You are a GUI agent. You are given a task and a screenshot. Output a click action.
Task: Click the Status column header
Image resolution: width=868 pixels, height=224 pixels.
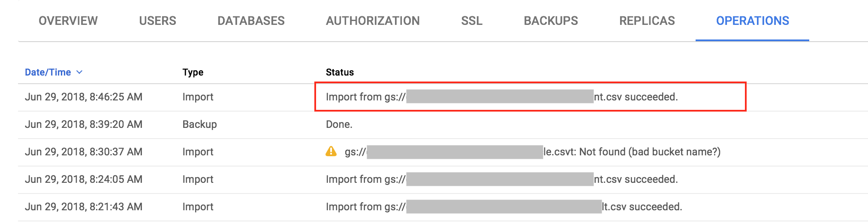click(340, 72)
